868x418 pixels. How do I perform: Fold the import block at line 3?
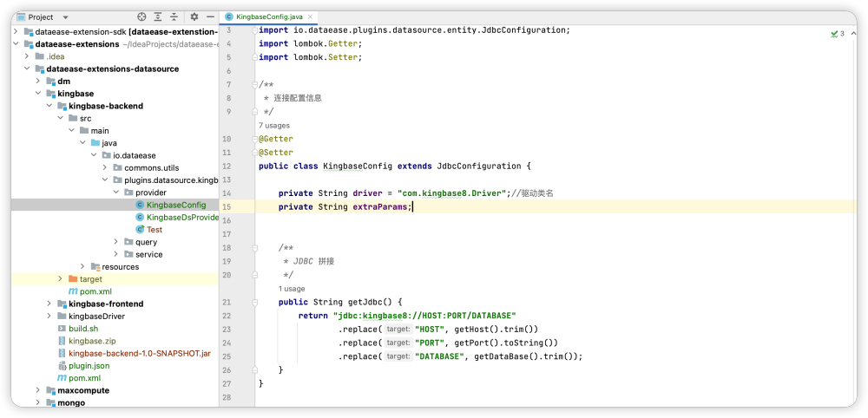[x=254, y=29]
